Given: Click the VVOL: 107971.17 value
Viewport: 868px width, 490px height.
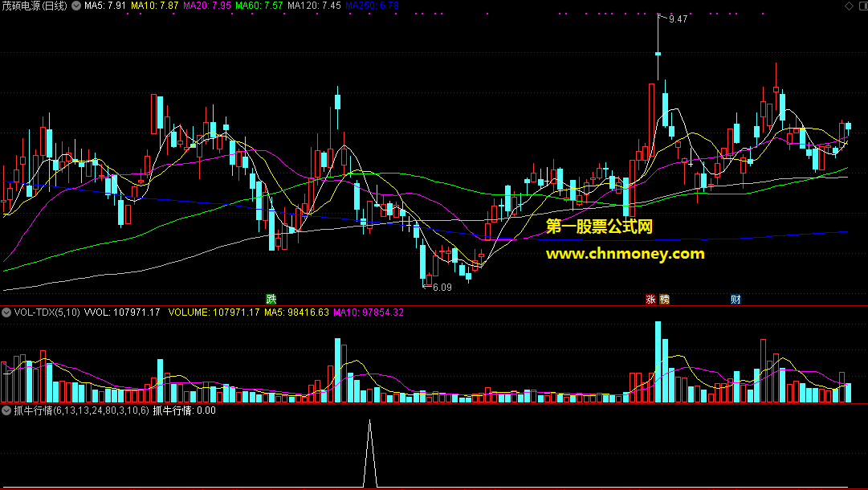Looking at the screenshot, I should click(x=122, y=312).
